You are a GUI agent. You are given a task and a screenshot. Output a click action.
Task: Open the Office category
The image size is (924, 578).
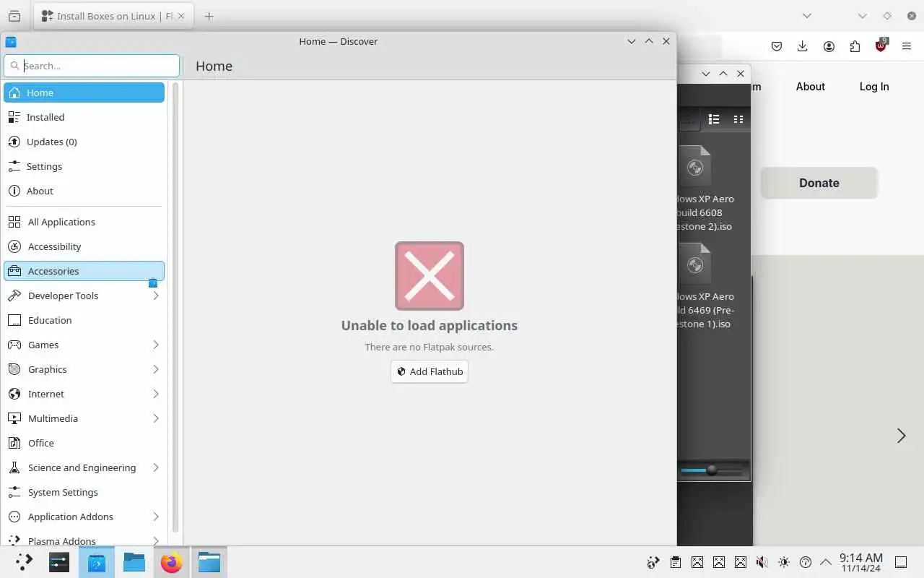tap(84, 443)
